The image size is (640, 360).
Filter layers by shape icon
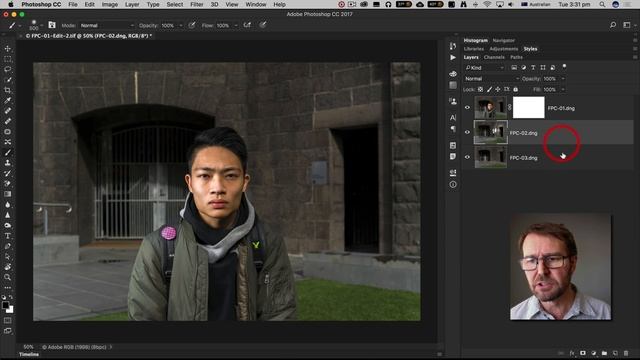[543, 67]
